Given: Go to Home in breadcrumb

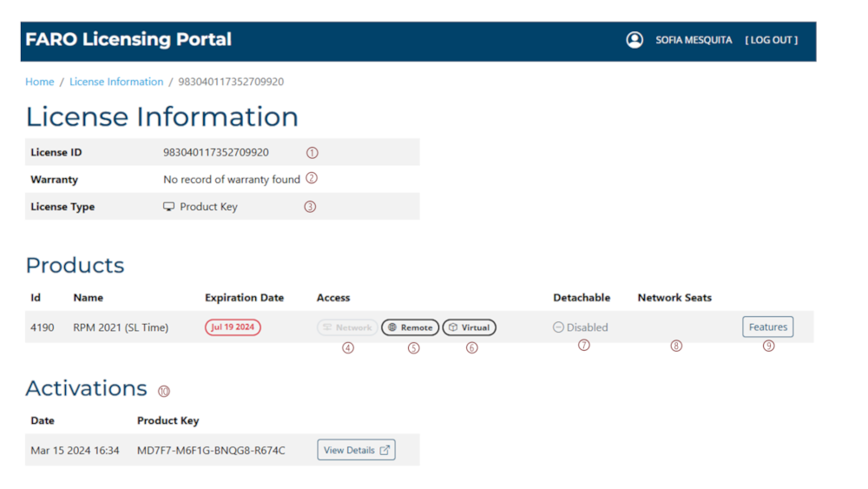Looking at the screenshot, I should [x=39, y=82].
